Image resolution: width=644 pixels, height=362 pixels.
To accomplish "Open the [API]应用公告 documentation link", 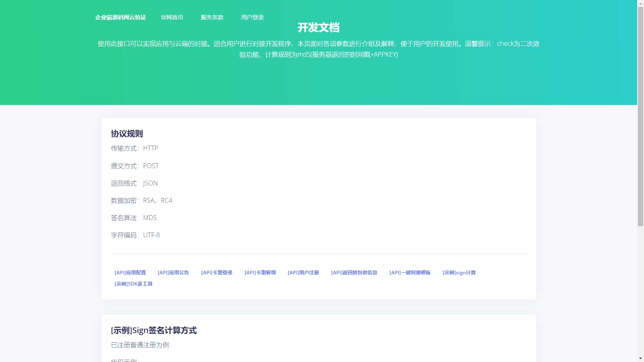I will (174, 272).
